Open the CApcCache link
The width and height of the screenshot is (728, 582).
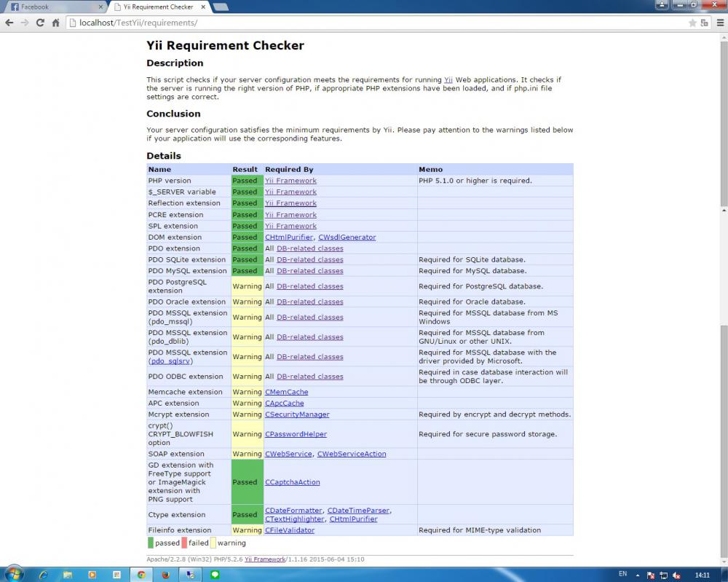[284, 403]
